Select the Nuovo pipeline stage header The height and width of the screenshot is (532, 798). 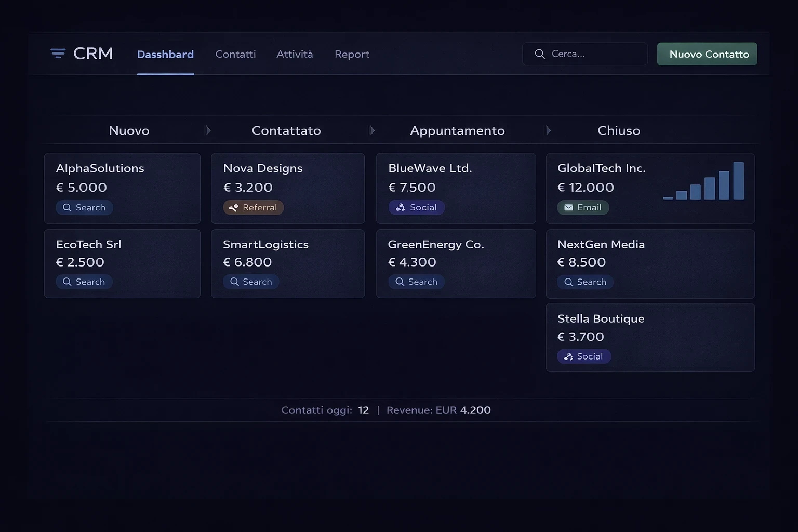point(129,130)
